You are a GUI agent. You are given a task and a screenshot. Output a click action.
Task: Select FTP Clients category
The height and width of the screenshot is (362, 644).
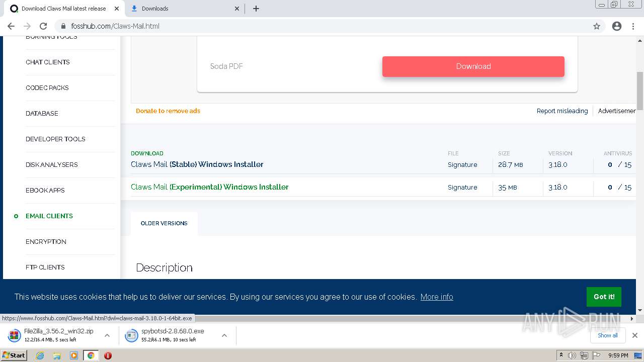click(x=45, y=267)
